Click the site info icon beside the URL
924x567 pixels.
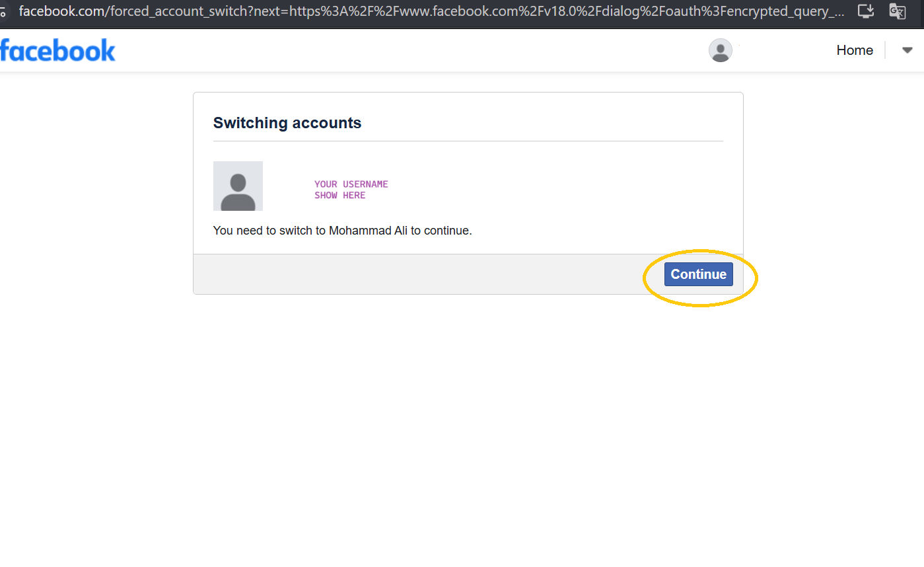(x=3, y=12)
